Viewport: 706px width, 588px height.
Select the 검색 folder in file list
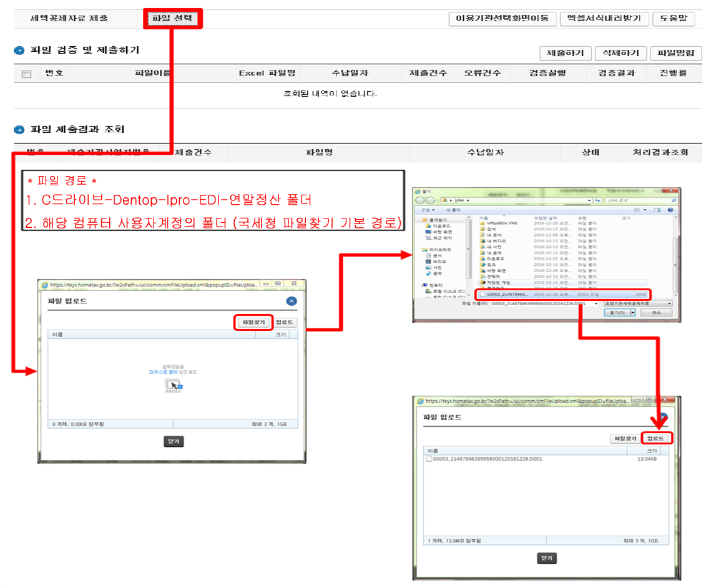tap(489, 229)
